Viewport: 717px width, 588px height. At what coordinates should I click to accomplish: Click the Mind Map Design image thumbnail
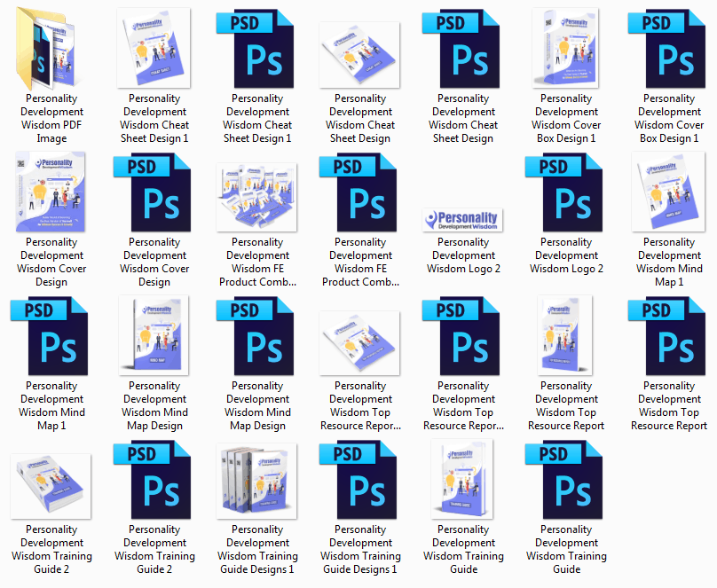(x=154, y=334)
